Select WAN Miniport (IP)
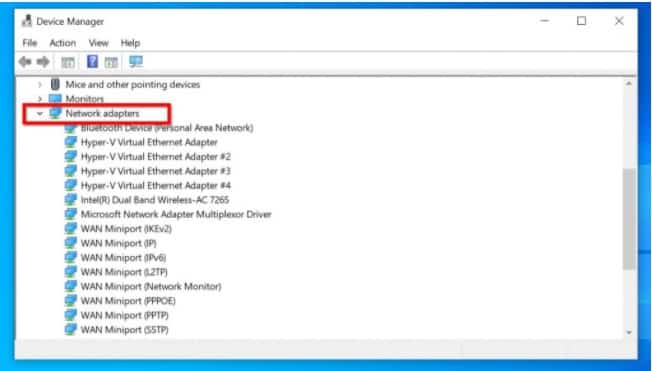 (x=119, y=243)
